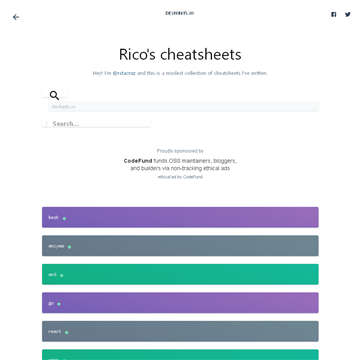Click the ethical ad by CodeFund link
The image size is (360, 360).
180,177
